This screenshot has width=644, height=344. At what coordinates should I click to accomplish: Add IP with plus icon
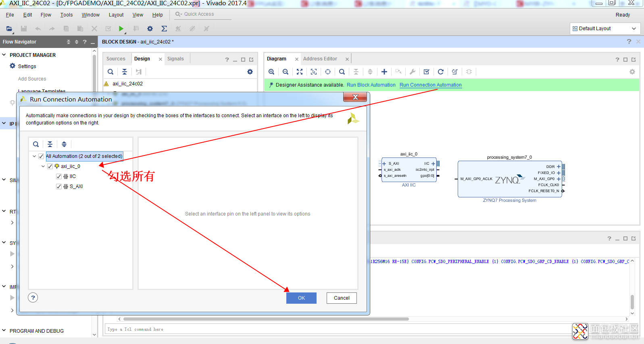click(384, 72)
